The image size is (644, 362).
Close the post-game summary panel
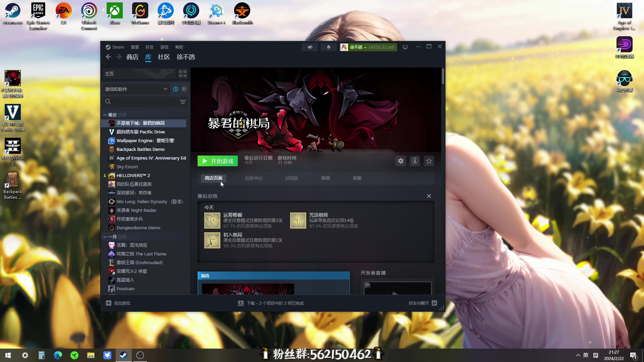(429, 196)
